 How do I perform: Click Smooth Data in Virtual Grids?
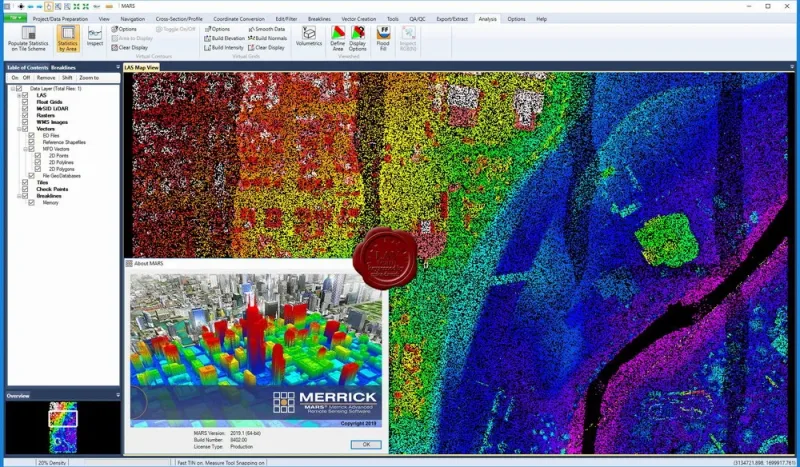267,29
